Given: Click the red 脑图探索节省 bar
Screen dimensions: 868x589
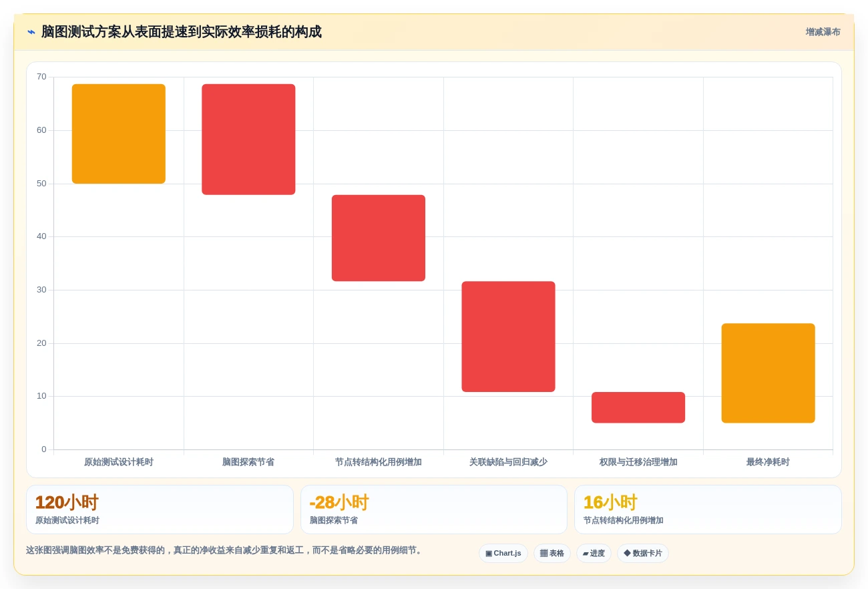Looking at the screenshot, I should click(248, 140).
